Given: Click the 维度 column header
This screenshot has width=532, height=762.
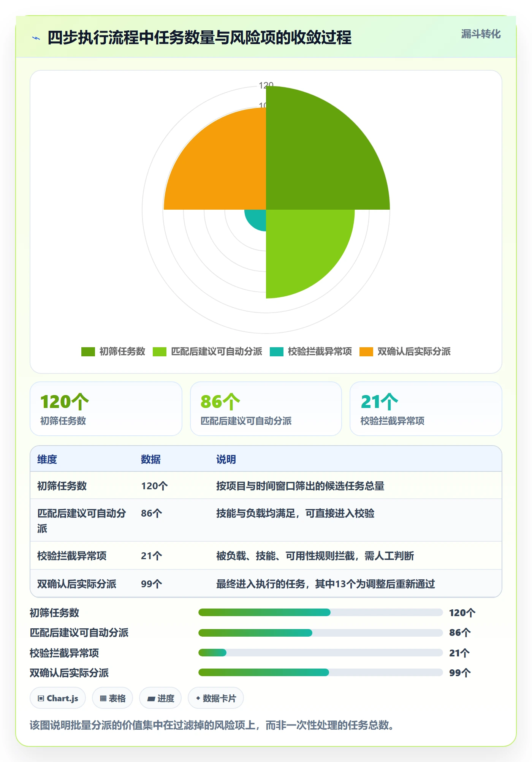Looking at the screenshot, I should point(47,459).
